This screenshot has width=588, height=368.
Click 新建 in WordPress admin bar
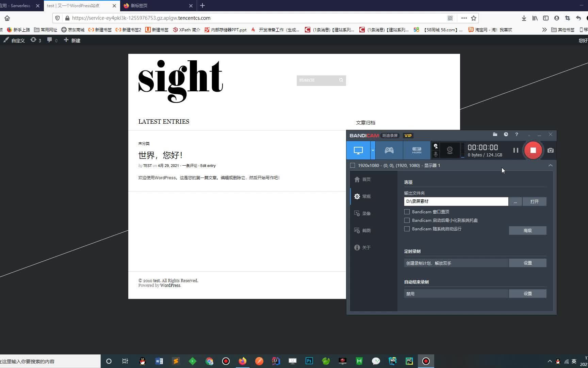[x=72, y=40]
